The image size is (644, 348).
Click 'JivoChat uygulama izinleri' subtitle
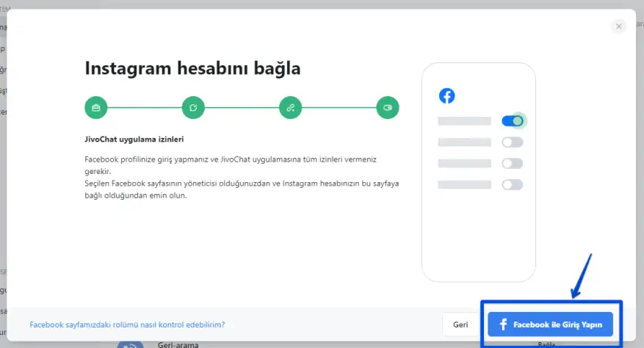(134, 139)
